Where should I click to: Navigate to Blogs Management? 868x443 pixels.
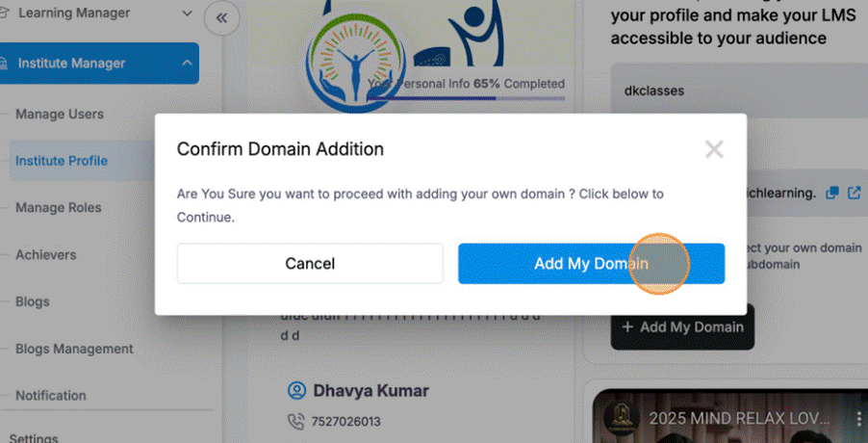(x=74, y=349)
